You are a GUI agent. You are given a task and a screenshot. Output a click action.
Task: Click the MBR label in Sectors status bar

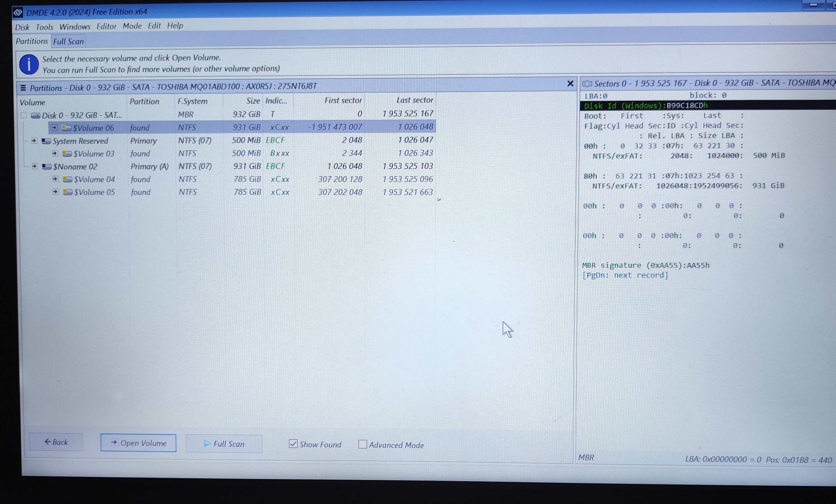pyautogui.click(x=586, y=457)
